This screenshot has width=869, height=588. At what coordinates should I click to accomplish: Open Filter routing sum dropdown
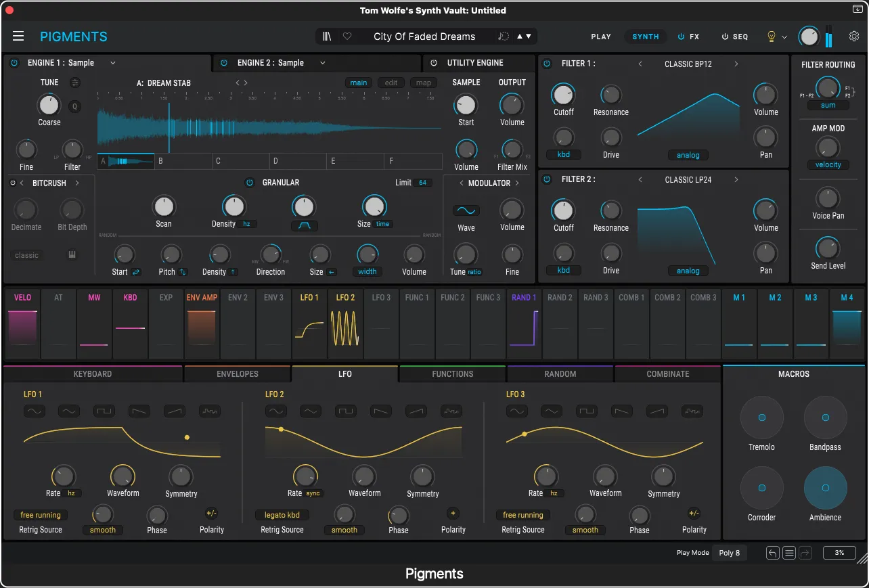tap(828, 105)
